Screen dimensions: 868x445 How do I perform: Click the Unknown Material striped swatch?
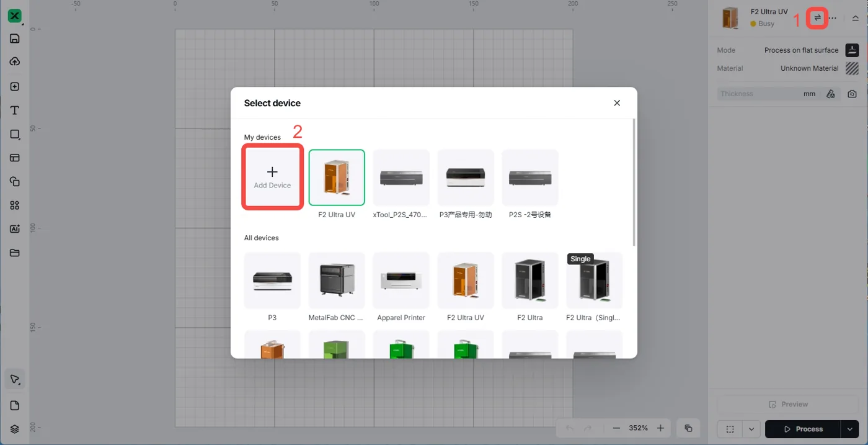click(x=852, y=68)
